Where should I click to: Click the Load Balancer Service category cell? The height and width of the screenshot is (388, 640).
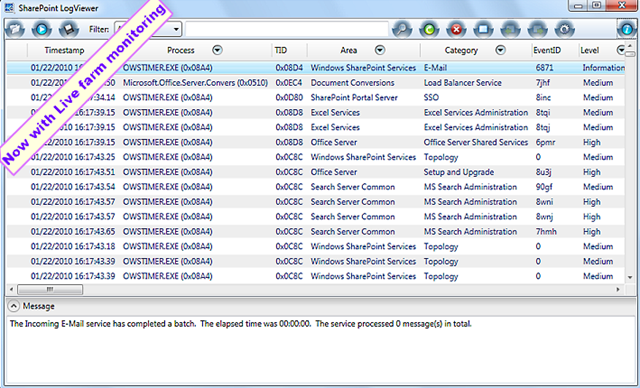462,83
